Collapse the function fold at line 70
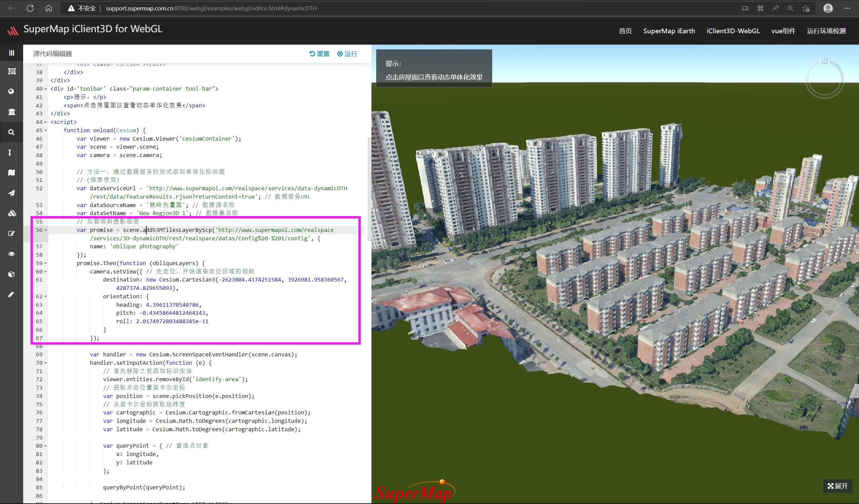The width and height of the screenshot is (859, 504). [45, 363]
